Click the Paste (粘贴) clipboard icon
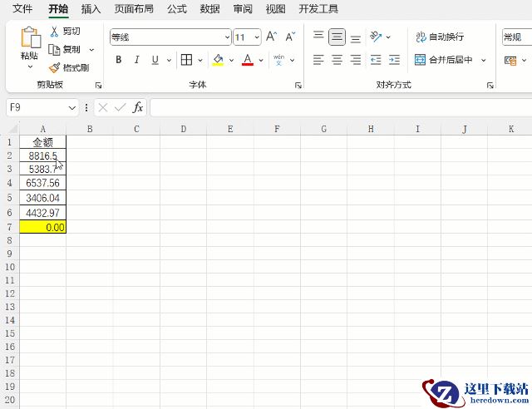532x409 pixels. point(30,38)
